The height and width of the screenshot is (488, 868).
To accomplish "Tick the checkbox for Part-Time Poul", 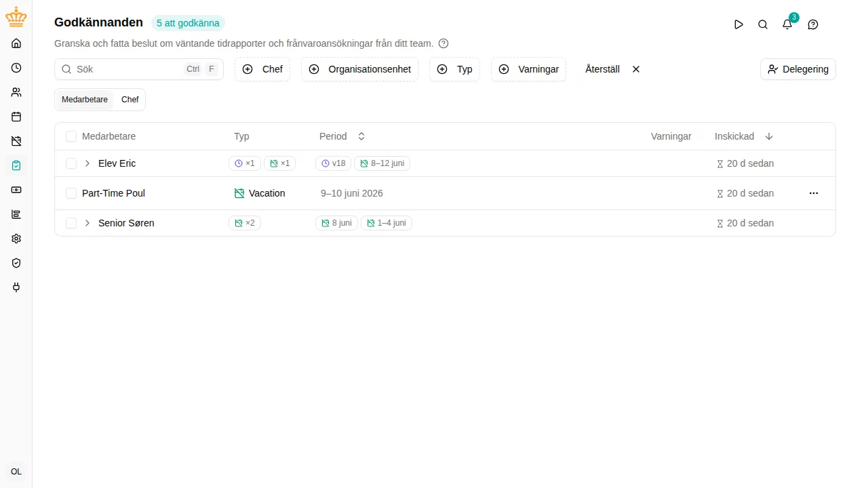I will pos(71,193).
